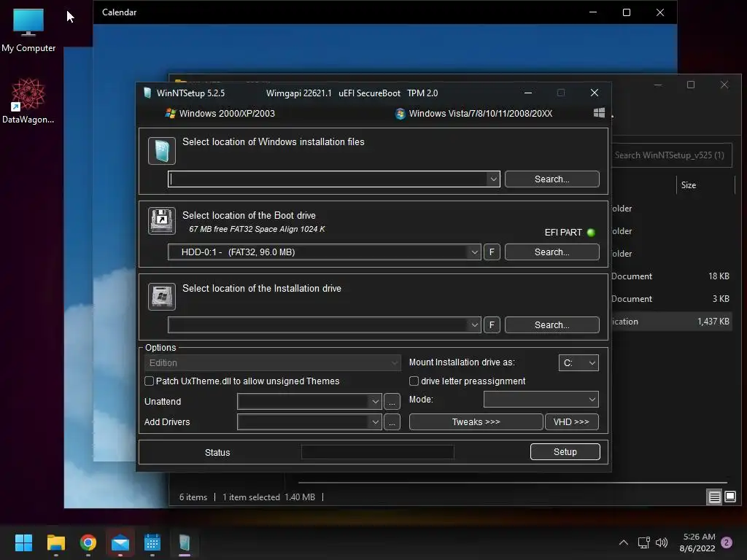This screenshot has width=747, height=560.
Task: Click the network tray icon
Action: (643, 542)
